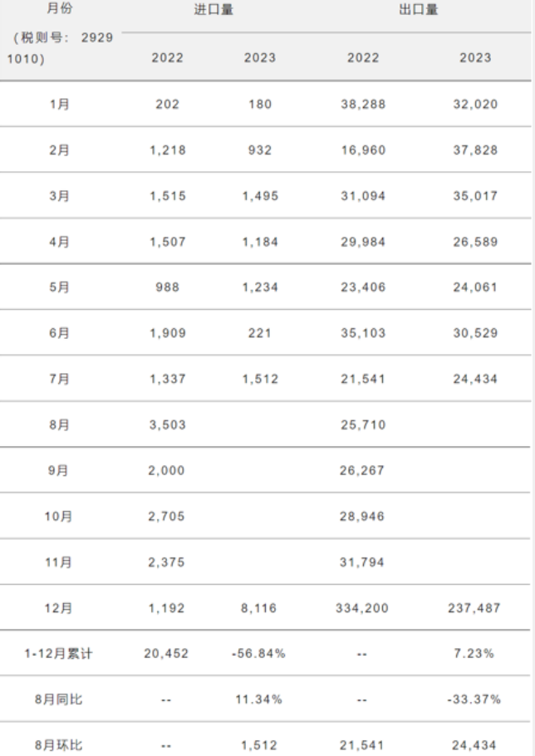Click the 进口量 column header
The width and height of the screenshot is (535, 756).
pyautogui.click(x=214, y=10)
